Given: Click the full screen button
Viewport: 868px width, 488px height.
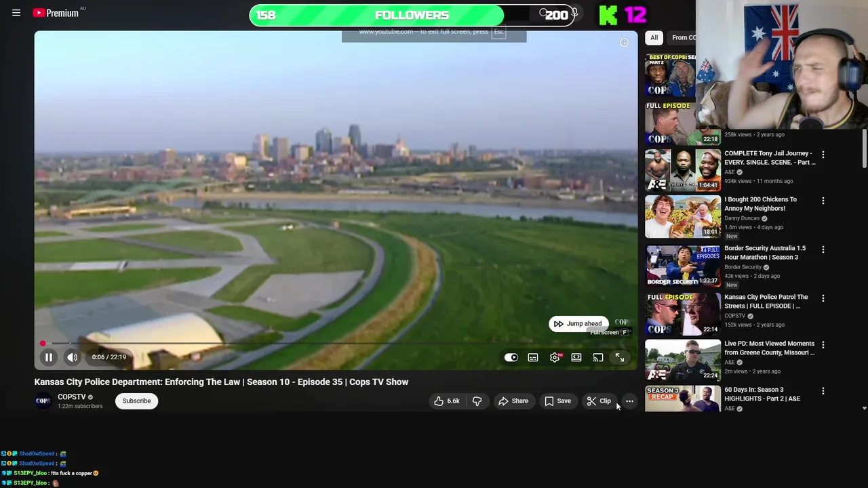Looking at the screenshot, I should coord(620,357).
